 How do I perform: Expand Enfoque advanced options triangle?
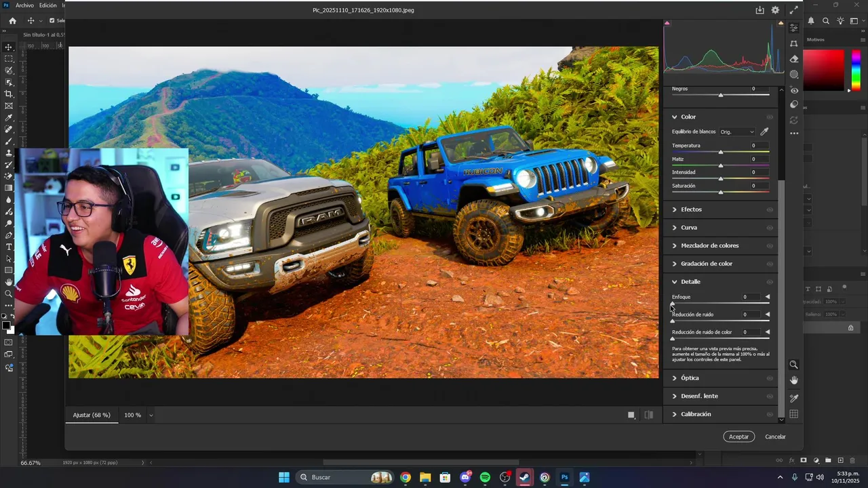(x=768, y=297)
